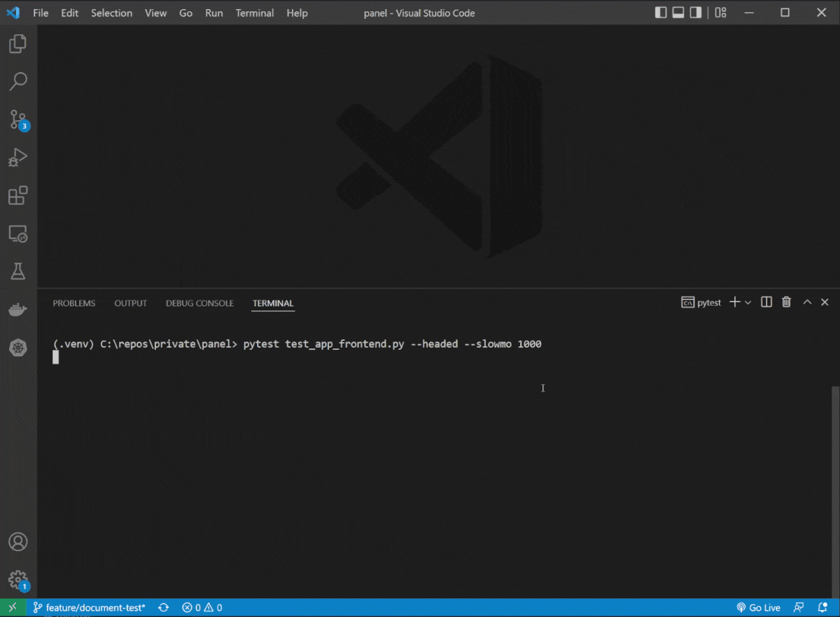Toggle the secondary side bar layout button
The width and height of the screenshot is (840, 617).
tap(696, 13)
